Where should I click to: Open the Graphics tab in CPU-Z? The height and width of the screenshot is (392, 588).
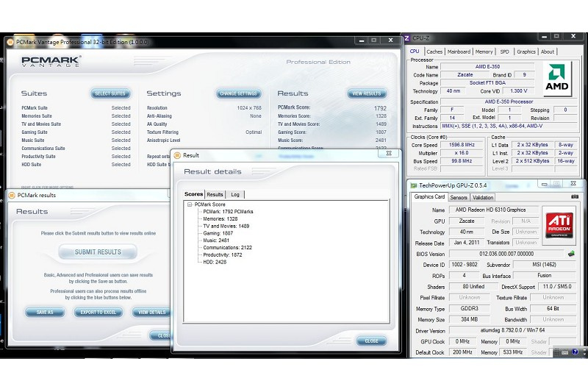(526, 51)
